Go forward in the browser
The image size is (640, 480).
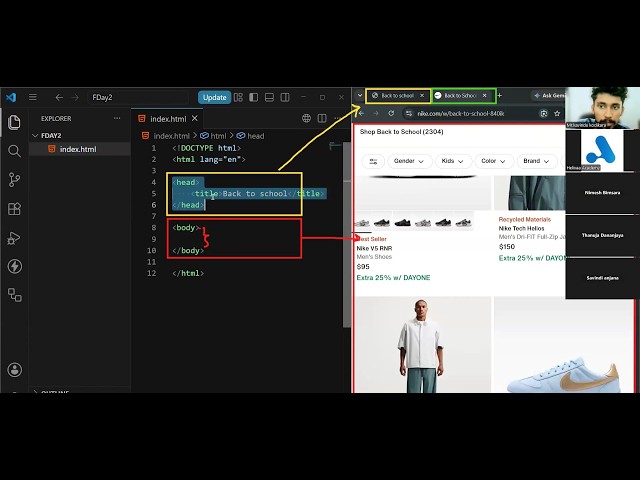pos(376,113)
